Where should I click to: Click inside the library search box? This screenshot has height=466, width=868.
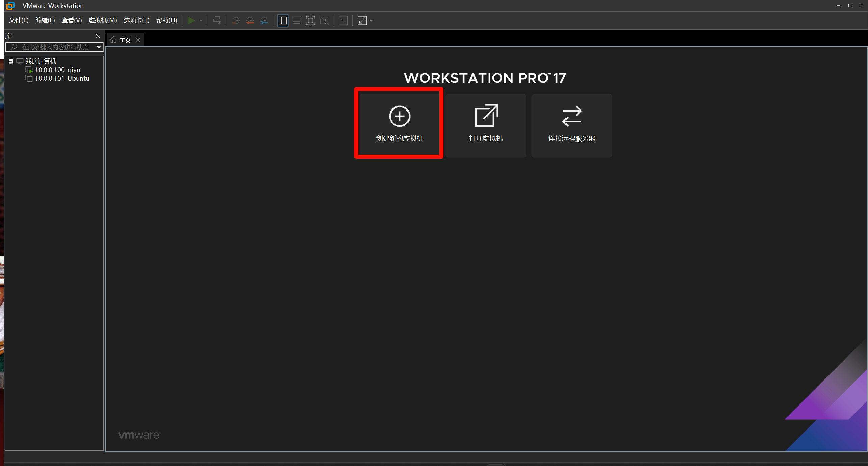coord(54,47)
